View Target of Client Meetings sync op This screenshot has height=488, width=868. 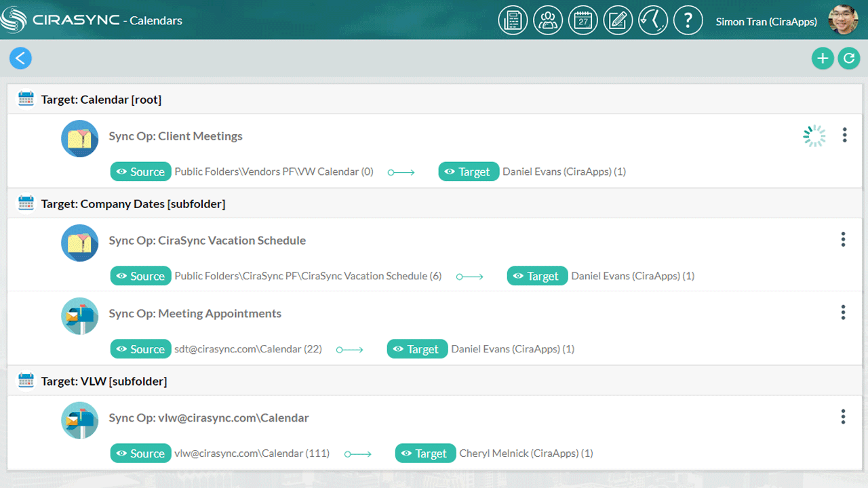point(469,171)
